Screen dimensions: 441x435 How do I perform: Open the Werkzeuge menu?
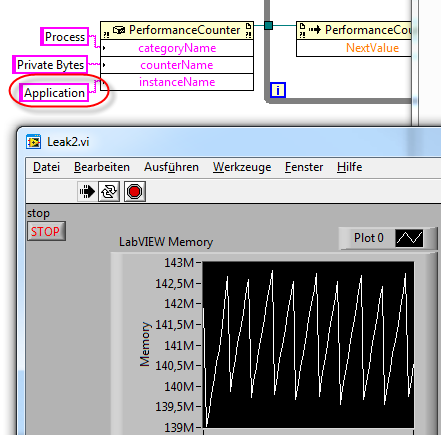[242, 167]
